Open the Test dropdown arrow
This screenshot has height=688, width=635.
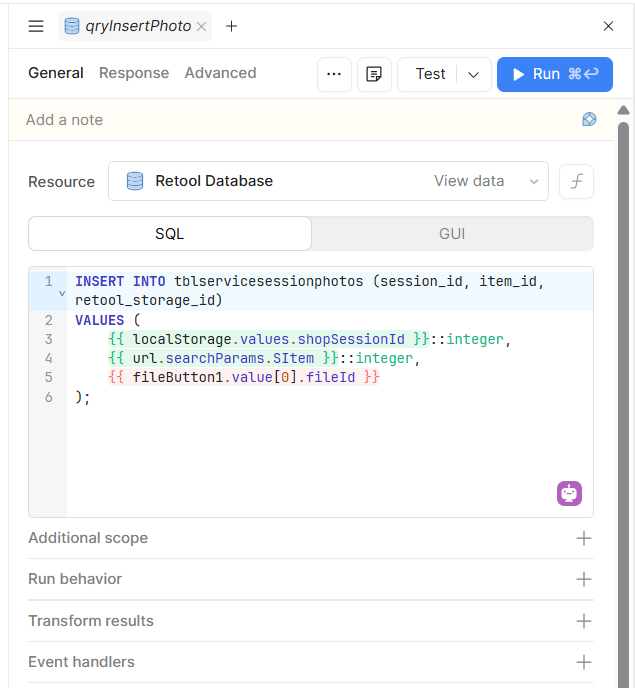474,74
